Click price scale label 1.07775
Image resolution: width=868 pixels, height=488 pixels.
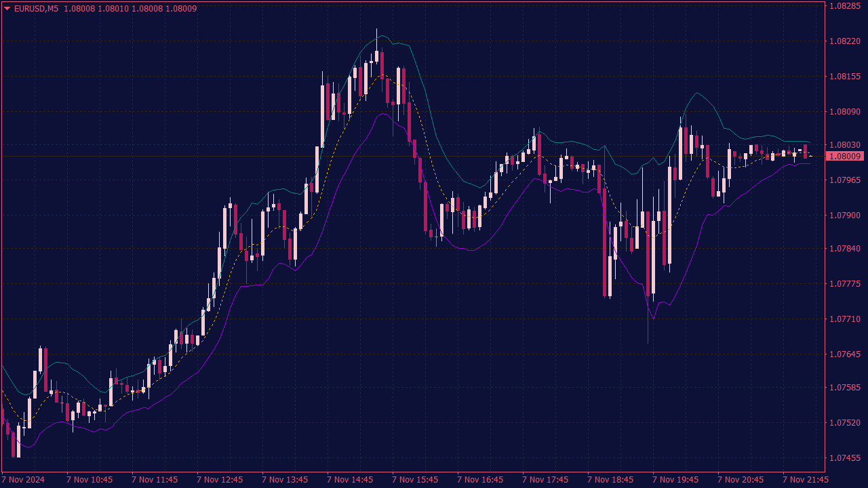point(845,284)
